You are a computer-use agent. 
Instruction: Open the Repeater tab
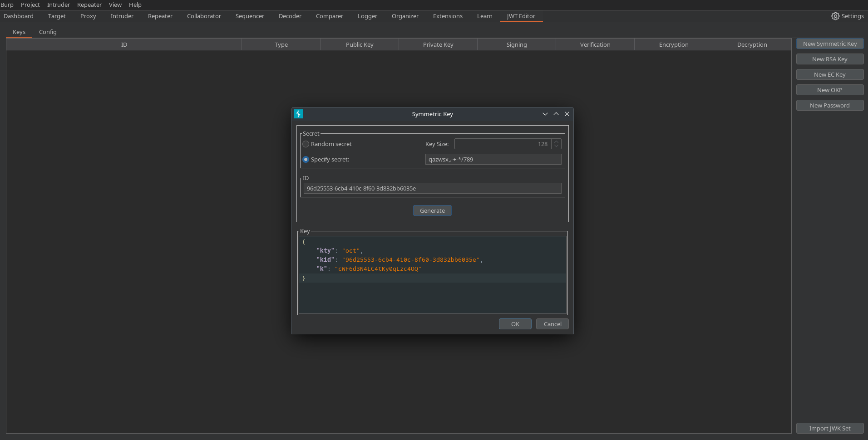point(160,16)
